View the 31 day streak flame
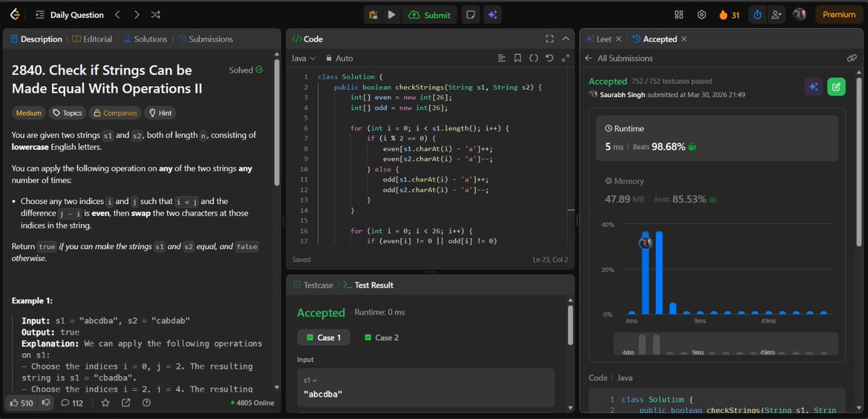The width and height of the screenshot is (868, 419). click(728, 14)
